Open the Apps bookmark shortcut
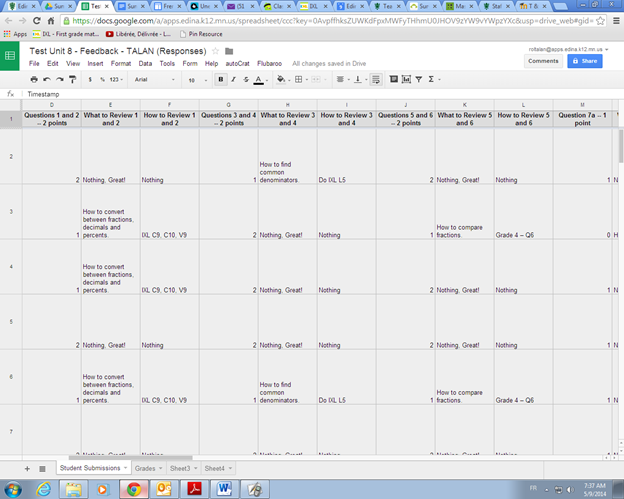The image size is (624, 499). pyautogui.click(x=15, y=34)
